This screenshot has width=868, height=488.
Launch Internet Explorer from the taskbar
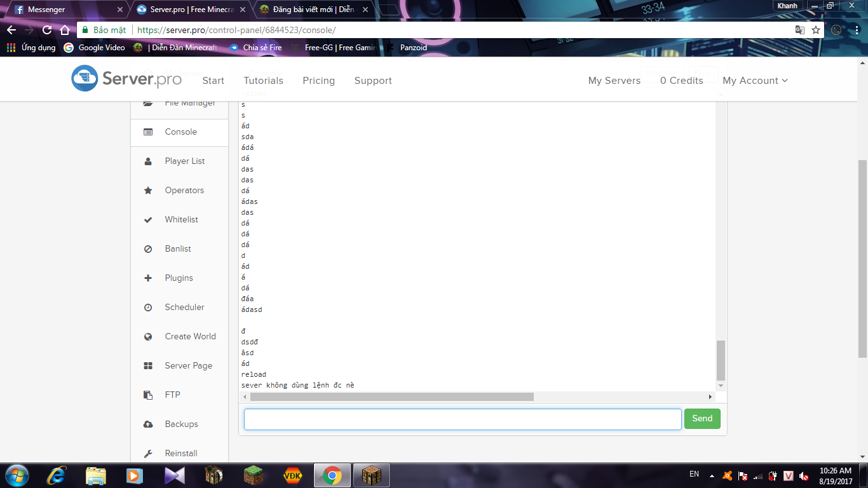pos(56,475)
